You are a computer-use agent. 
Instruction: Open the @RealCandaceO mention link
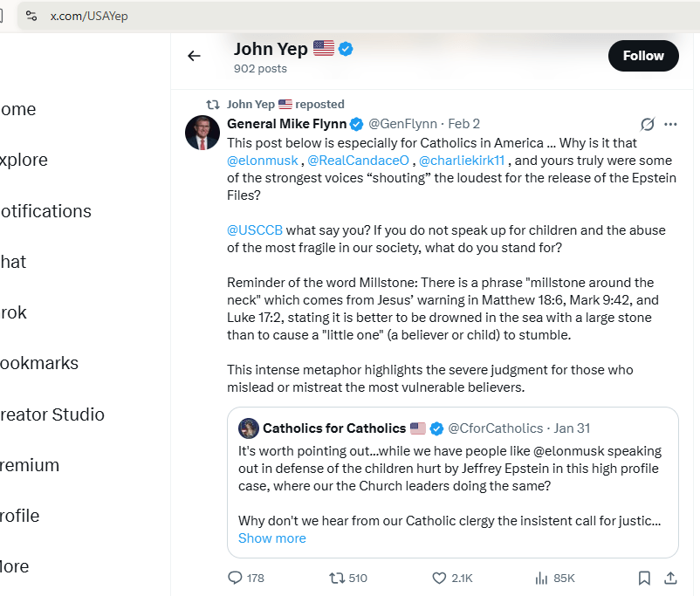point(358,161)
